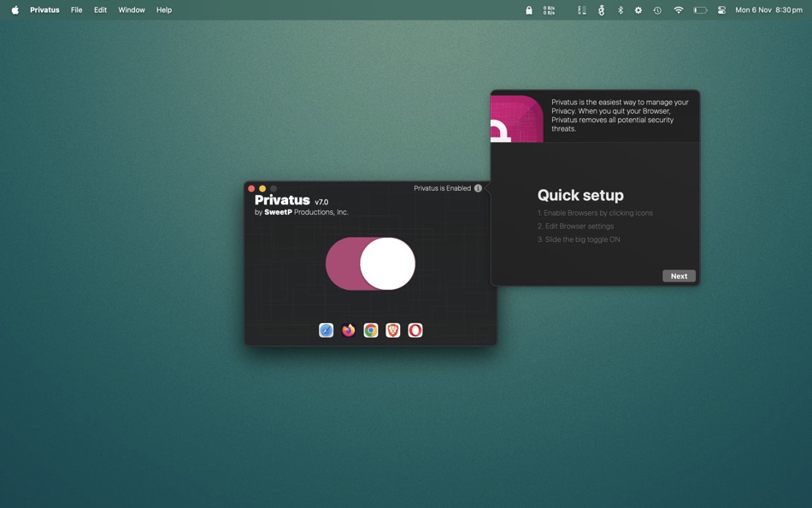
Task: Click the gear icon in menu bar
Action: point(638,10)
